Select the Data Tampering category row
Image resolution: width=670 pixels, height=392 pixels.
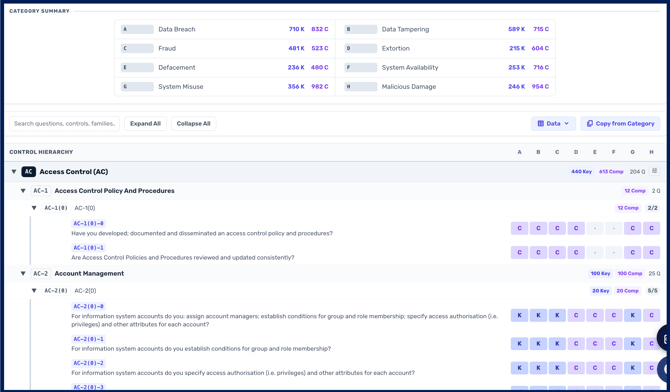click(446, 29)
